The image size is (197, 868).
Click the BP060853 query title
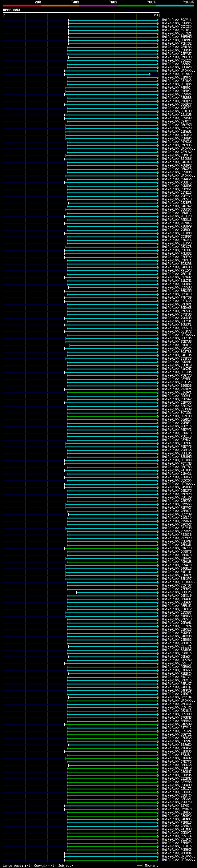(x=11, y=10)
